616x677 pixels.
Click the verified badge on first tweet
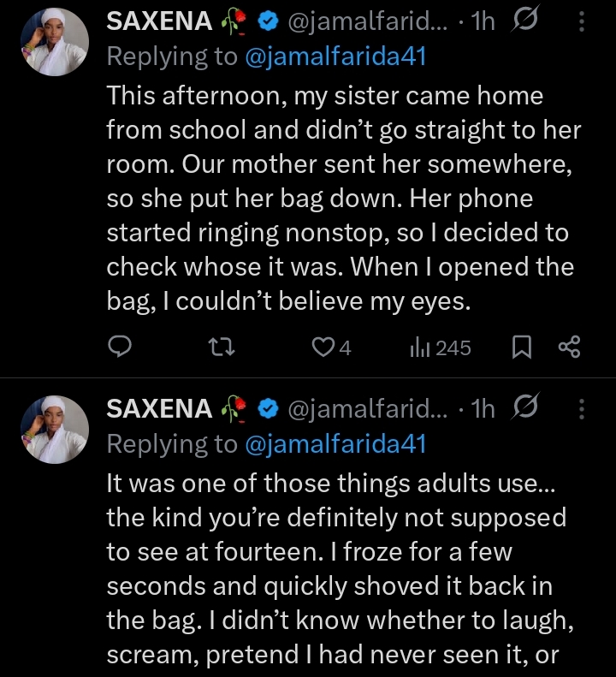[x=268, y=22]
